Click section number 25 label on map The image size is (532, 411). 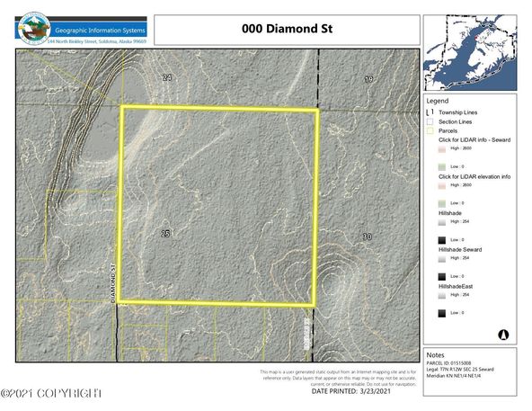tap(165, 234)
